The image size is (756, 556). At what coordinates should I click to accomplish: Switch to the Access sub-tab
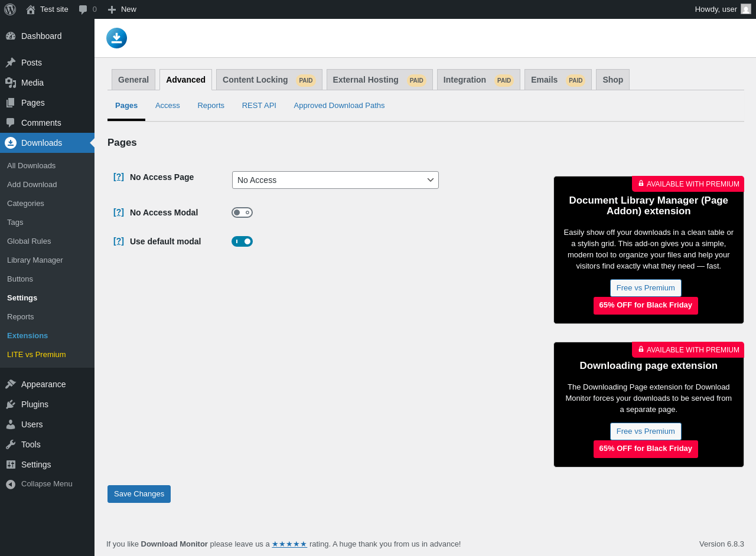pos(168,106)
